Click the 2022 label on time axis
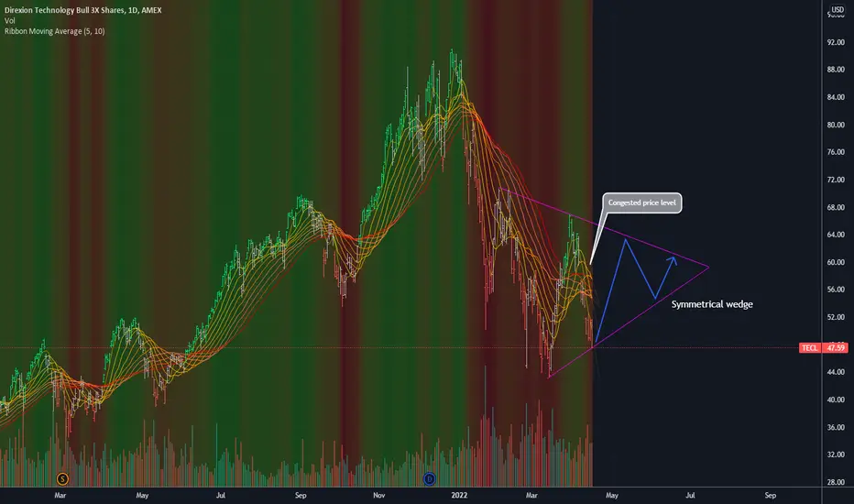Image resolution: width=854 pixels, height=504 pixels. coord(459,495)
